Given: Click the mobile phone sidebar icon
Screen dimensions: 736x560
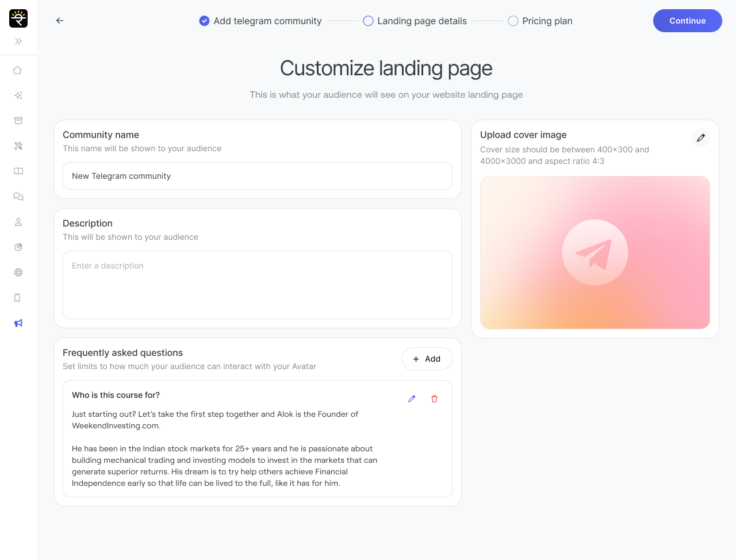Looking at the screenshot, I should 18,298.
